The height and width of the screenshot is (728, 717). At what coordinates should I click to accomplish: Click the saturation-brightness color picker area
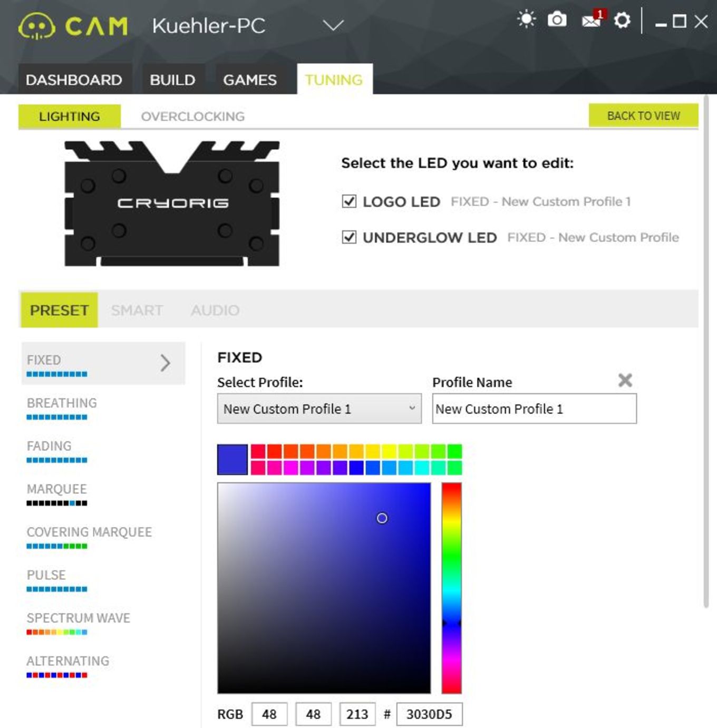324,588
